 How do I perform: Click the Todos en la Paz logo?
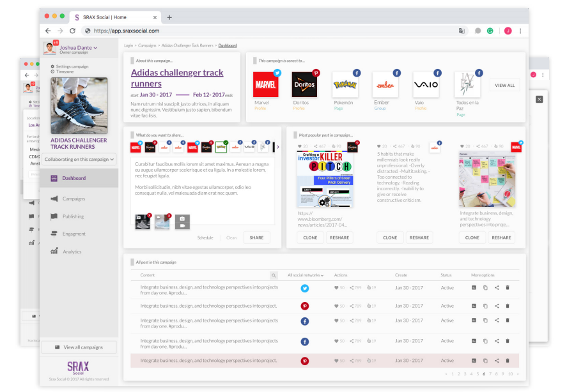[x=467, y=84]
